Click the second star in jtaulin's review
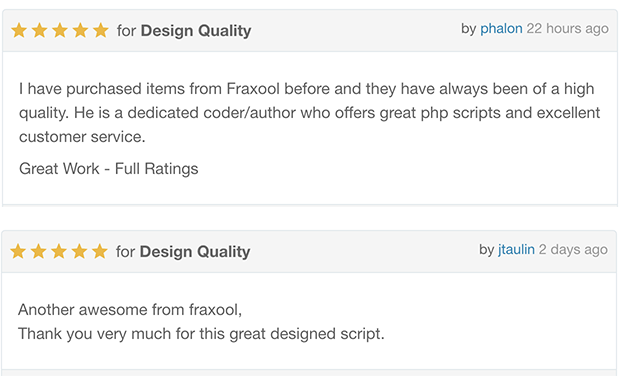Viewport: 619px width, 386px height. (39, 251)
